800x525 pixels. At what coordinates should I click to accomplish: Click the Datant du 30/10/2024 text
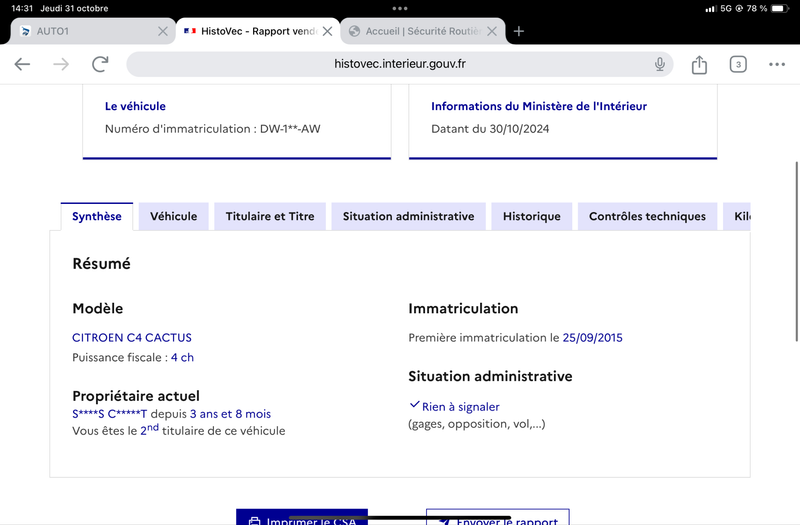pos(490,129)
